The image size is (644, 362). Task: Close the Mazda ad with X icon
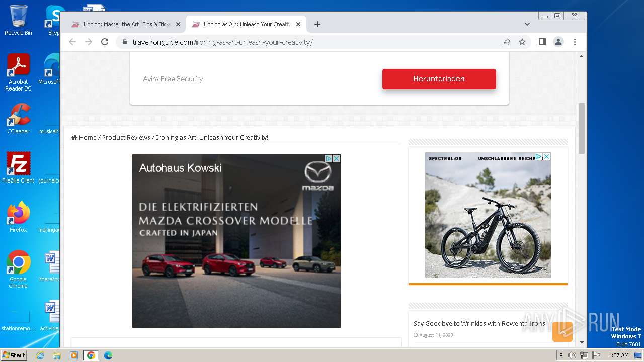(337, 158)
